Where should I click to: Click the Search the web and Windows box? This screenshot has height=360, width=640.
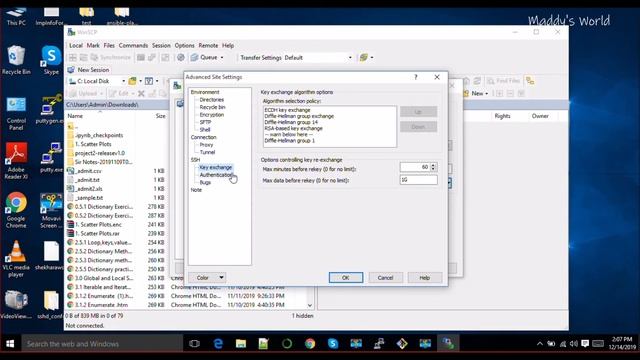click(x=102, y=344)
